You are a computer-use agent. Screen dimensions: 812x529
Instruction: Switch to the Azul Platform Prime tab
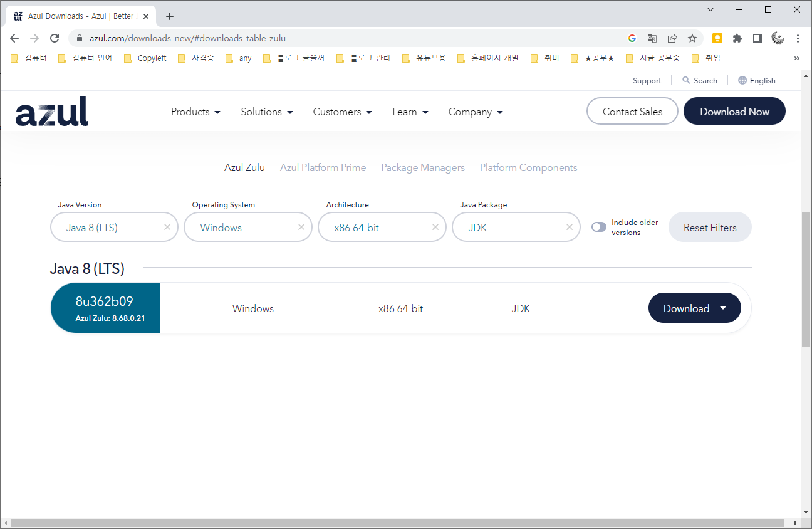click(x=323, y=167)
